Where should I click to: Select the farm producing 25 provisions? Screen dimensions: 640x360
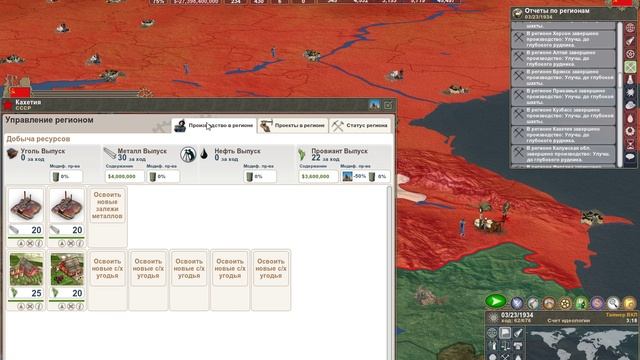coord(26,269)
